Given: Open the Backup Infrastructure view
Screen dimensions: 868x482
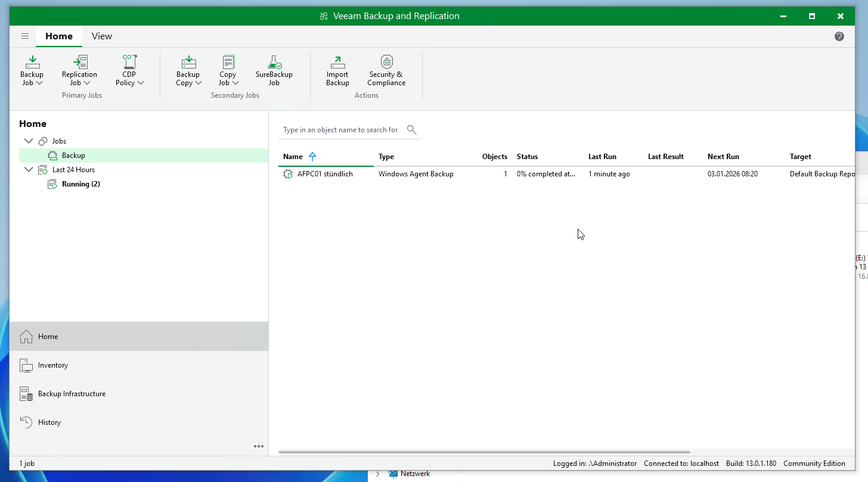Looking at the screenshot, I should click(72, 394).
